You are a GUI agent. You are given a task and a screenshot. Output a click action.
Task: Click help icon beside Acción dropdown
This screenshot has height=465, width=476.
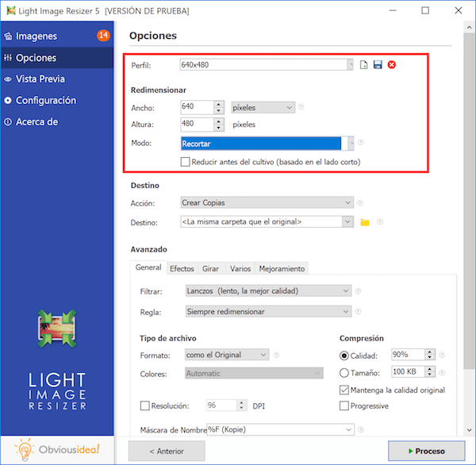tap(360, 202)
